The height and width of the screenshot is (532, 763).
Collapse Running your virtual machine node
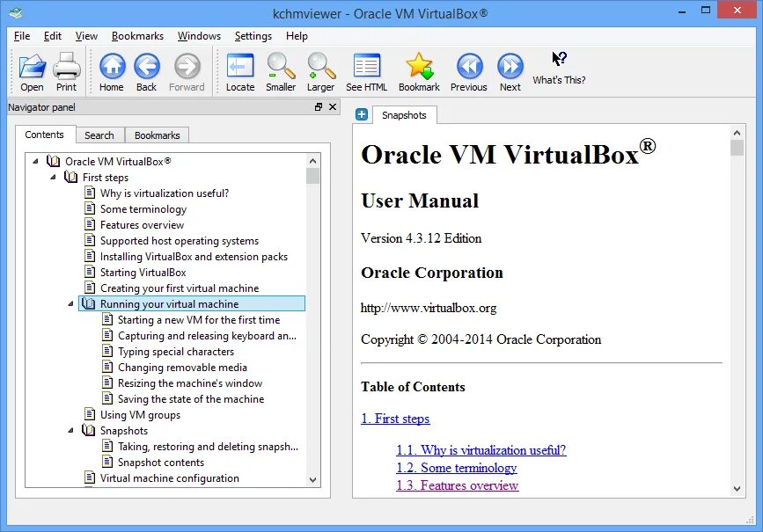click(x=70, y=303)
